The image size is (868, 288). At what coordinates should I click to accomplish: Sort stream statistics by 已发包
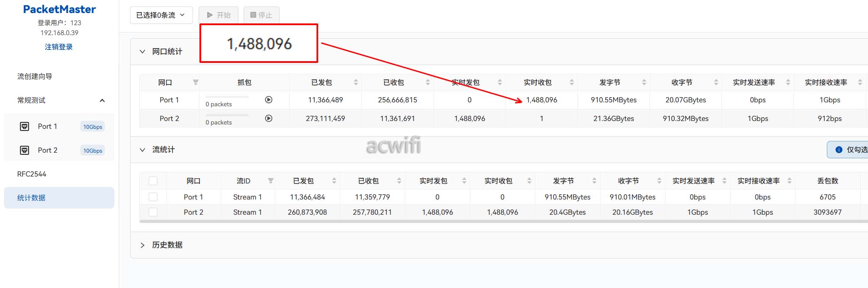pyautogui.click(x=334, y=181)
